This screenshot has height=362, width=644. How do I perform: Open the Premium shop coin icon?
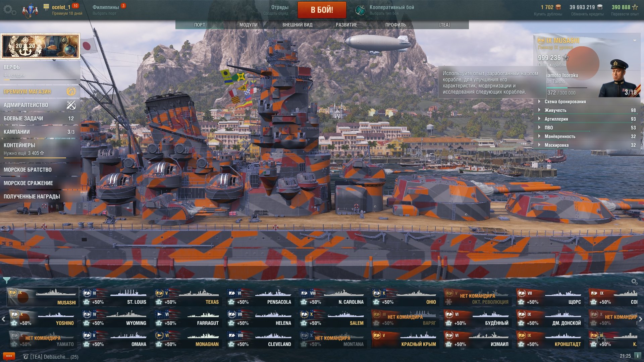click(71, 91)
